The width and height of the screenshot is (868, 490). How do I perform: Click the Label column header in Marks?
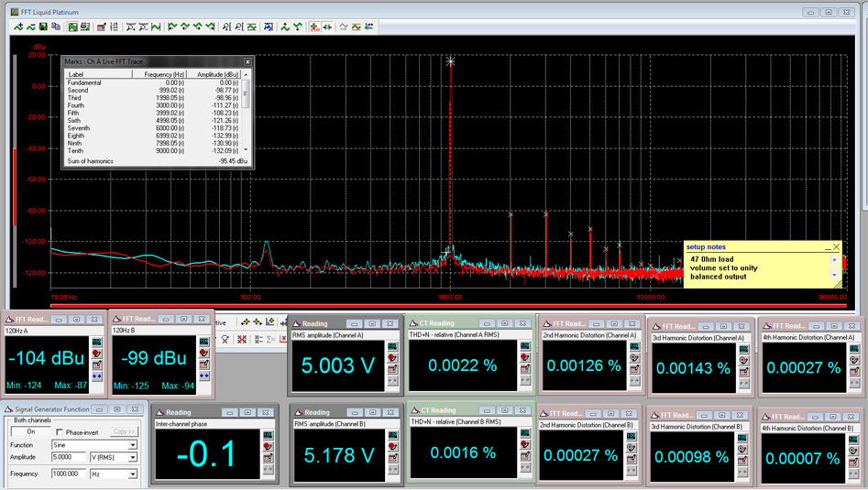coord(99,74)
